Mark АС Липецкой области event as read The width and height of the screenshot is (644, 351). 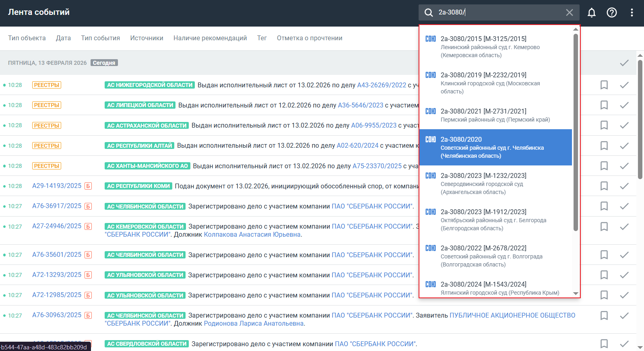(624, 105)
